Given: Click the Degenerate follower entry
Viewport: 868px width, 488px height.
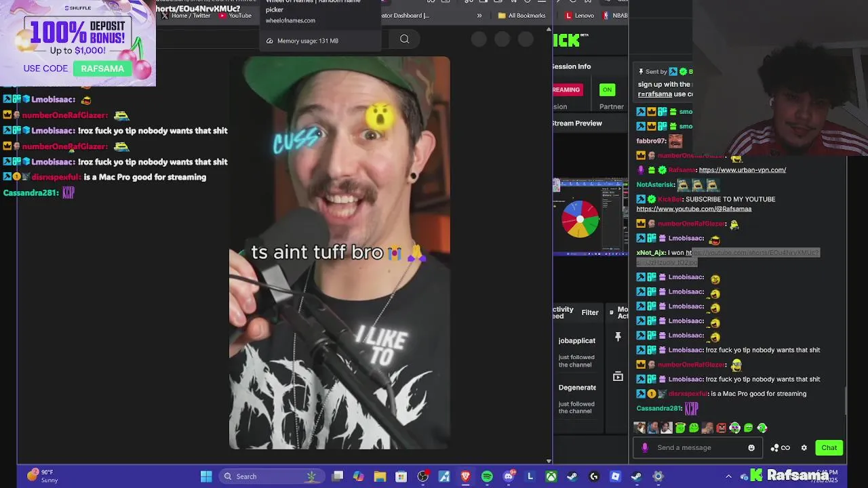Looking at the screenshot, I should pyautogui.click(x=577, y=398).
